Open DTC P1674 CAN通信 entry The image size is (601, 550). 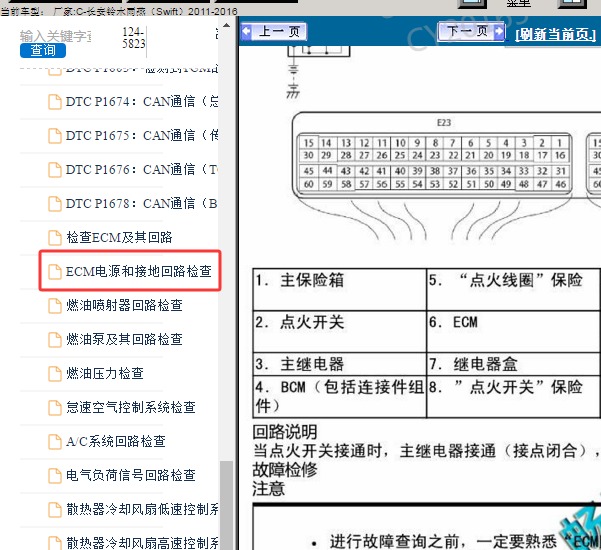tap(142, 102)
